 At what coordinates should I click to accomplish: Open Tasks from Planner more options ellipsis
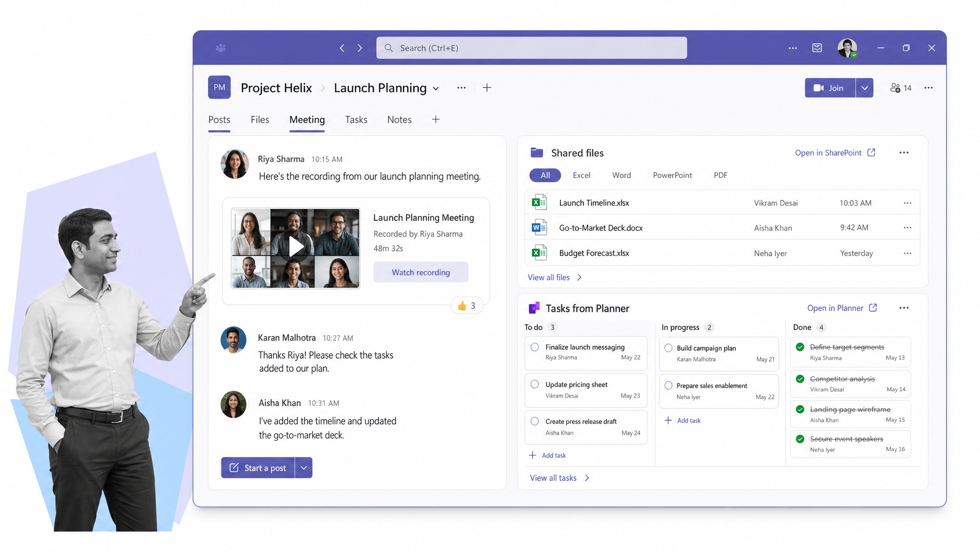(904, 308)
